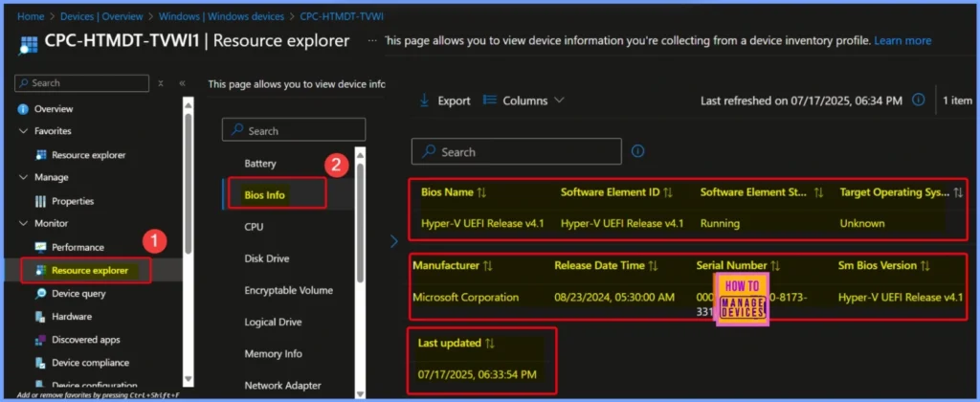Go to Devices | Overview breadcrumb

click(x=100, y=17)
